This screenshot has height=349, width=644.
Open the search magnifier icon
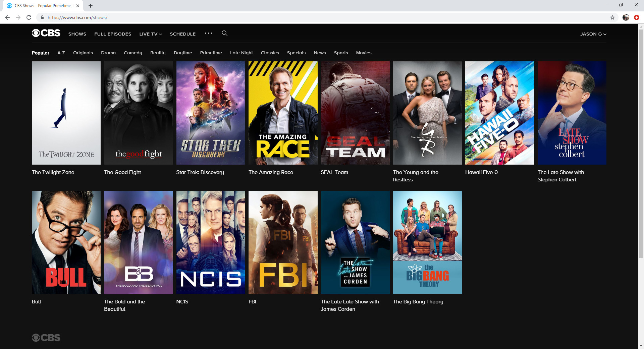[225, 33]
